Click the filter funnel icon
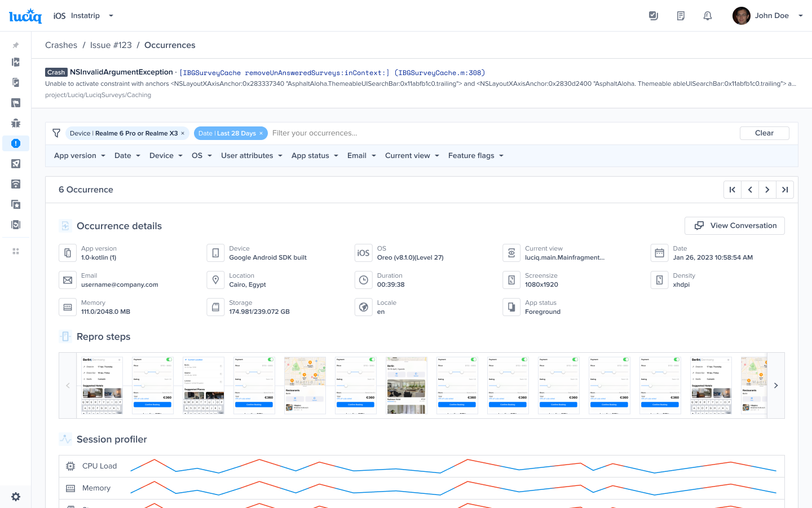812x508 pixels. pyautogui.click(x=56, y=133)
